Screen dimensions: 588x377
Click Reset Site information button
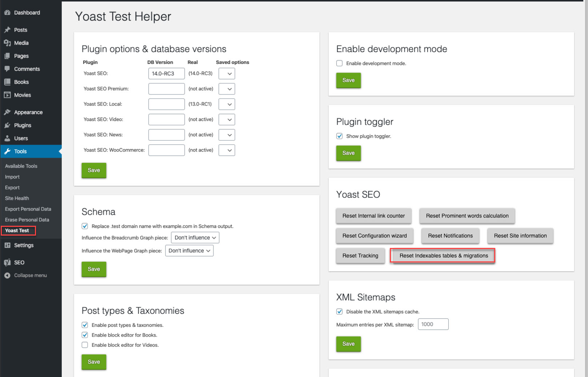520,236
